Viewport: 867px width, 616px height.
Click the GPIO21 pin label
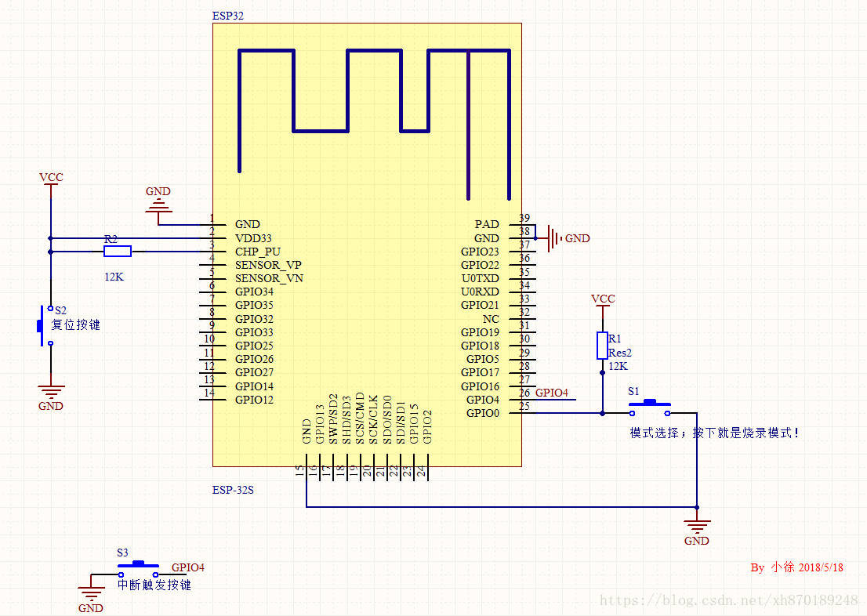(480, 305)
